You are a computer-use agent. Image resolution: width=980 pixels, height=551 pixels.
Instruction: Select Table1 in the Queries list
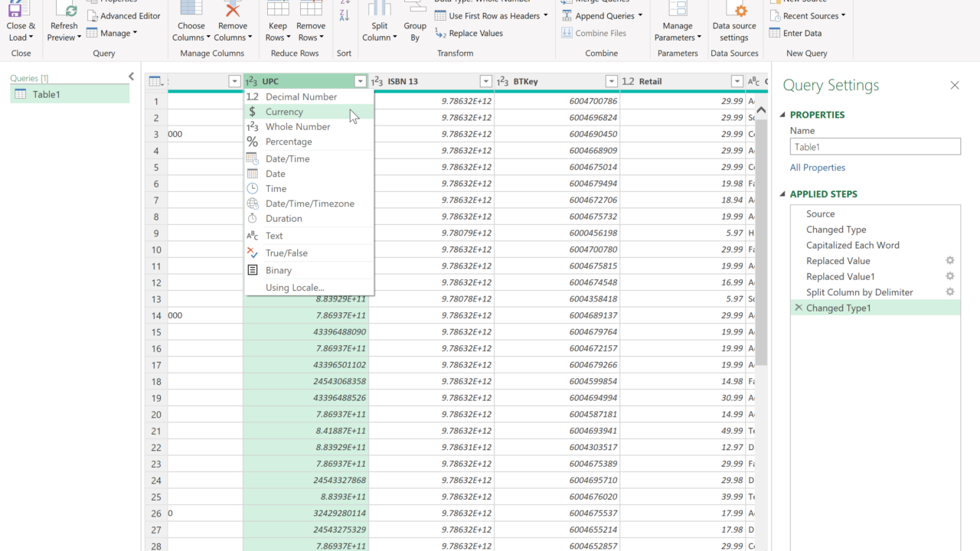pyautogui.click(x=46, y=94)
